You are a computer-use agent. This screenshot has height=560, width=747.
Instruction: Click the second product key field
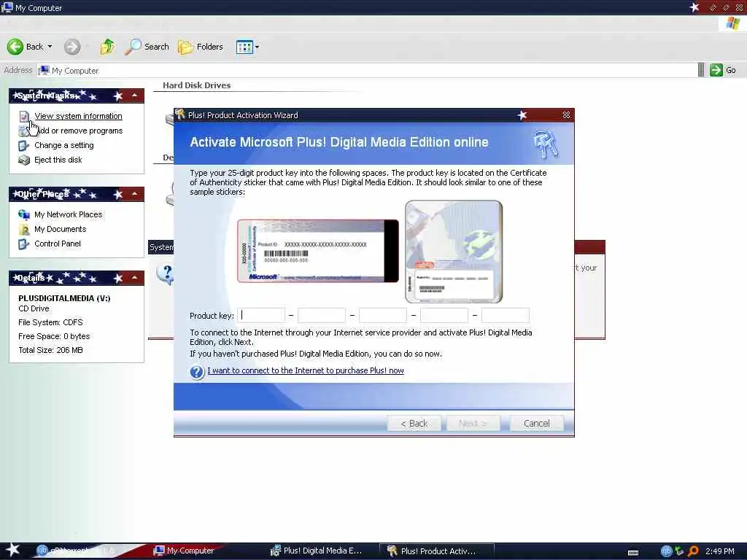tap(322, 315)
